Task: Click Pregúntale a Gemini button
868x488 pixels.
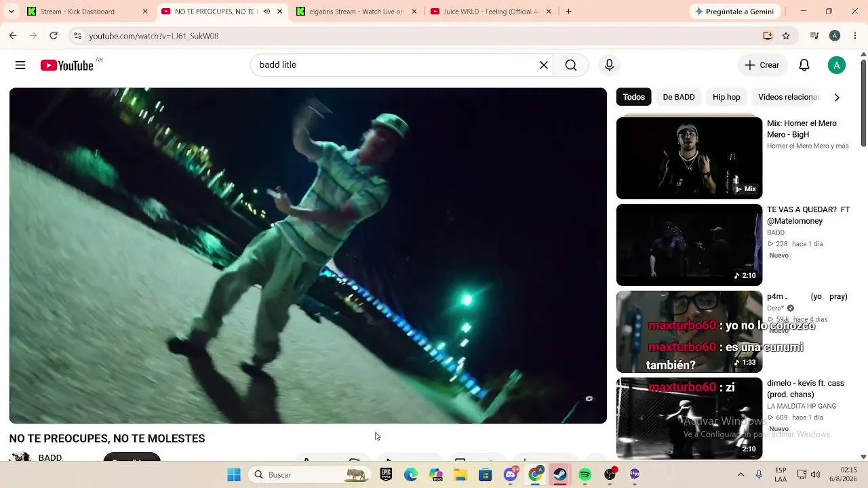Action: pos(734,12)
